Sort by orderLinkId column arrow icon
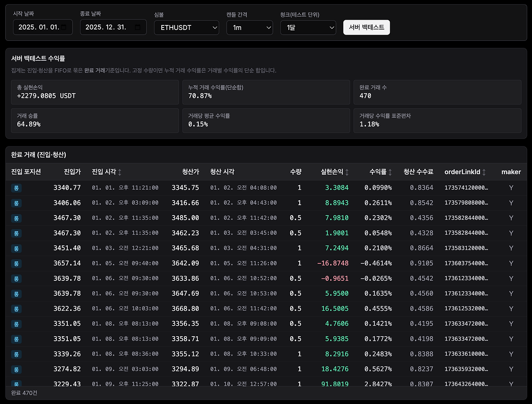The height and width of the screenshot is (404, 532). [x=484, y=172]
